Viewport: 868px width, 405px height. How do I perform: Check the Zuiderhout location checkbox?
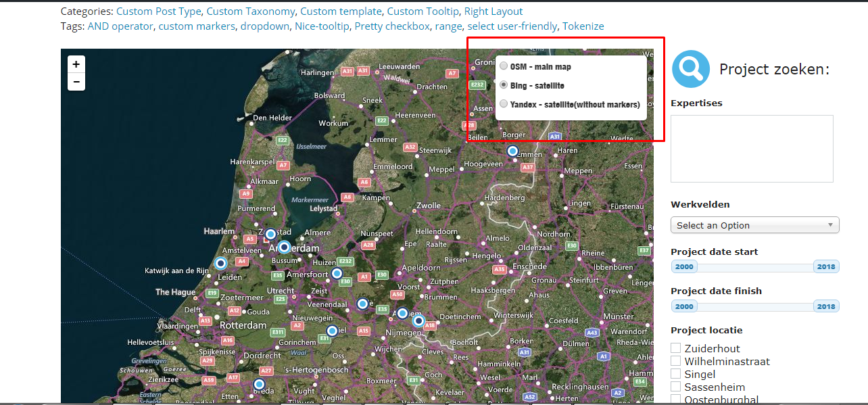pos(675,348)
